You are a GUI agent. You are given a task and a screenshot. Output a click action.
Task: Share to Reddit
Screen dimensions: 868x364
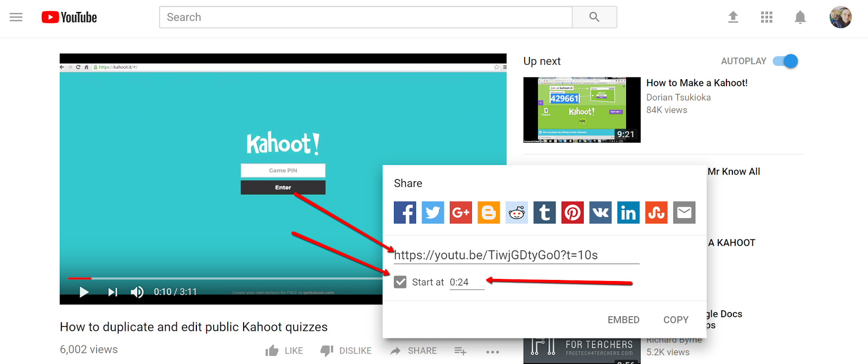516,213
